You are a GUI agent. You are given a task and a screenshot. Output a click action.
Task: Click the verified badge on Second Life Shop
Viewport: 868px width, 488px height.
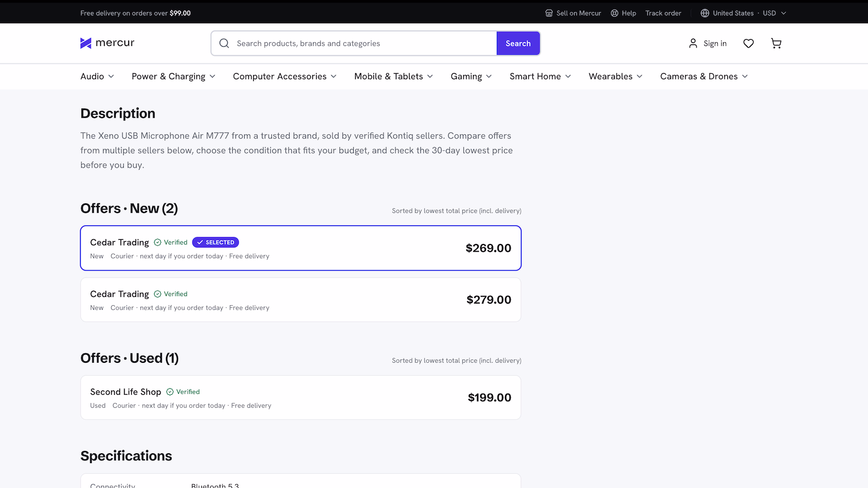[183, 391]
